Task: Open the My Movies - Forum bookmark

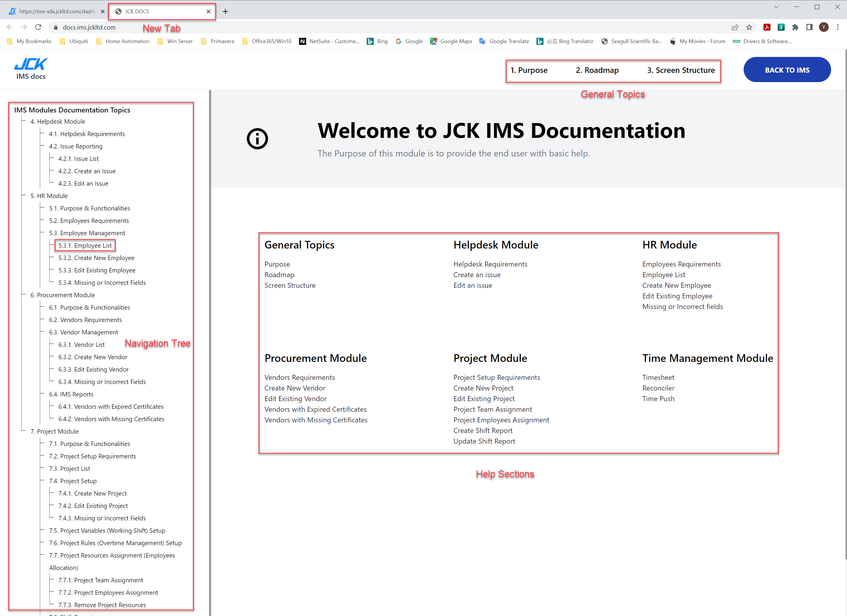Action: 697,41
